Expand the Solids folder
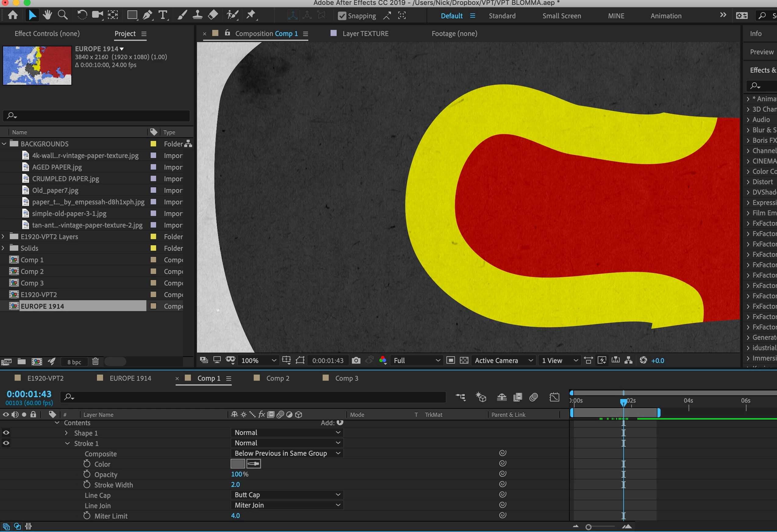 click(x=3, y=248)
